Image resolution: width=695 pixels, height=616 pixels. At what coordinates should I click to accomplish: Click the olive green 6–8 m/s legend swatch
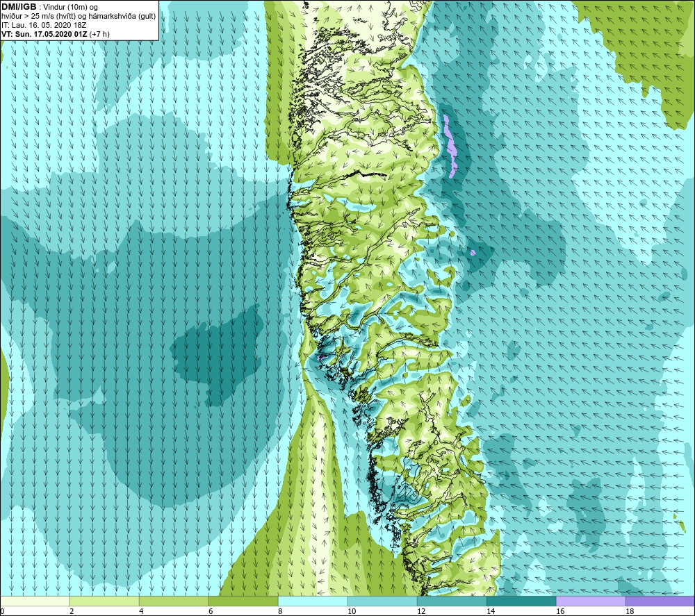(x=243, y=601)
